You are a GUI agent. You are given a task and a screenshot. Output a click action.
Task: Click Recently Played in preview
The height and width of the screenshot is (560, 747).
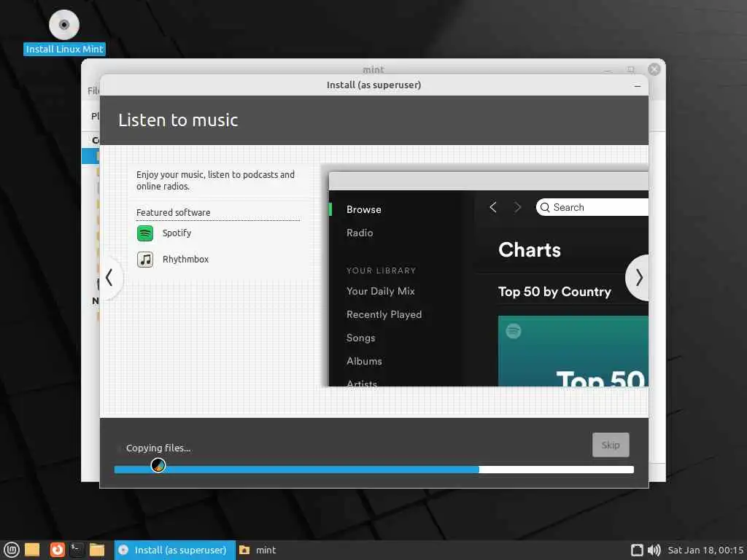[x=384, y=314]
